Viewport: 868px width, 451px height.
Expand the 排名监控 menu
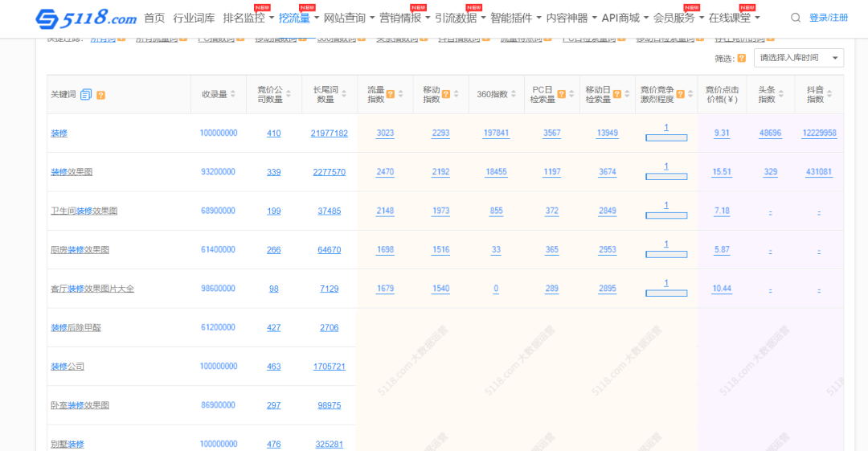(248, 18)
